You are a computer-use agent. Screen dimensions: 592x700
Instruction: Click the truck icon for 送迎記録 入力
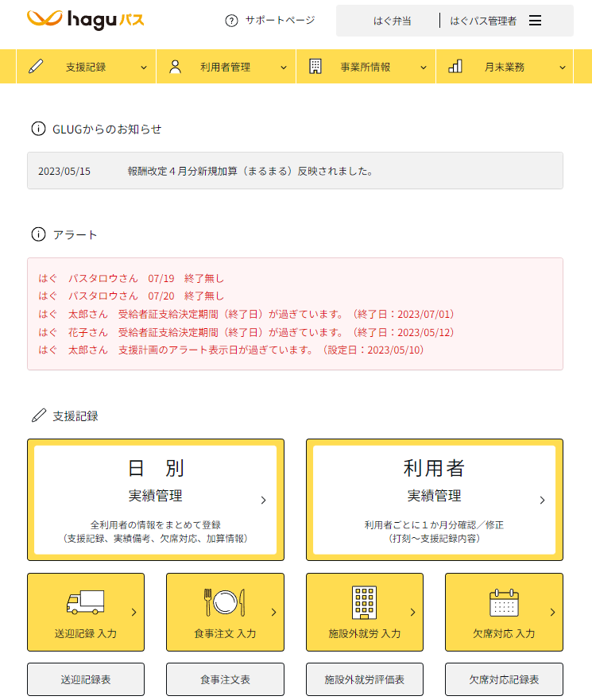point(86,604)
